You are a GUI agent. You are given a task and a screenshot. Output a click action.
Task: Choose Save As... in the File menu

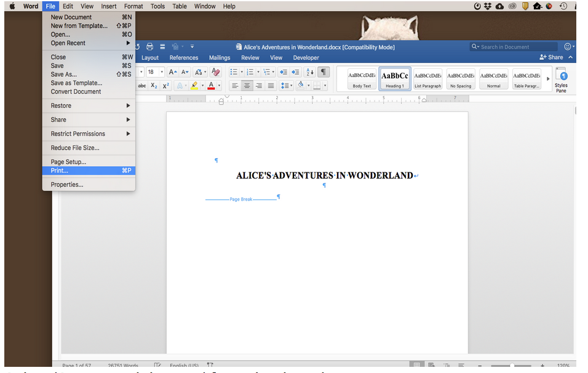pos(89,74)
